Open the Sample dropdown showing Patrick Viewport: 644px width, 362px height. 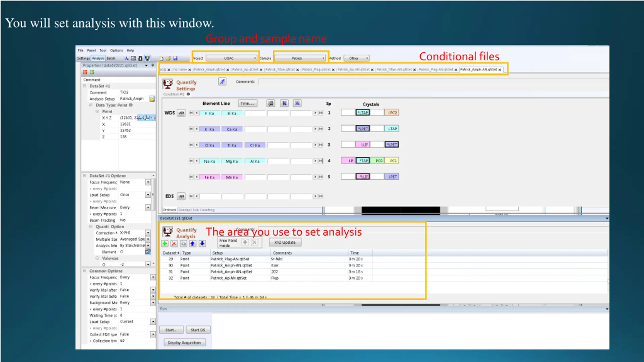pos(300,58)
